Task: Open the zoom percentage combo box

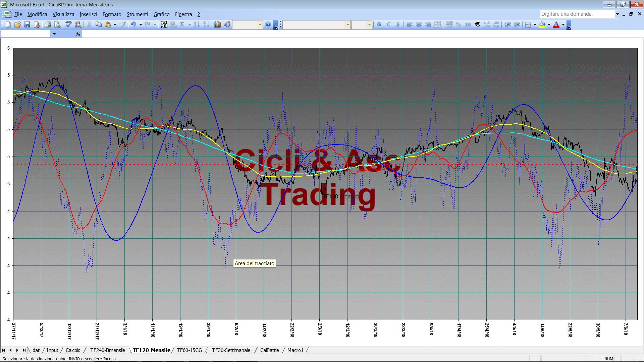Action: pos(247,24)
